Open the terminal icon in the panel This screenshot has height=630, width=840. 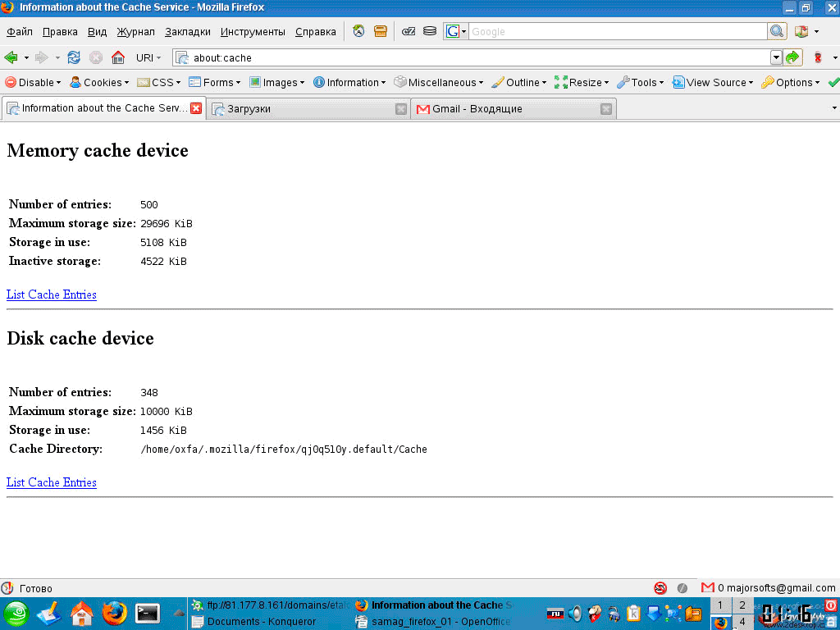coord(148,613)
